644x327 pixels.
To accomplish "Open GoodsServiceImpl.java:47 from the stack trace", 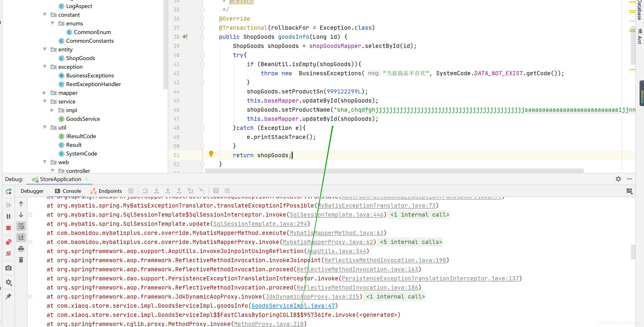I will click(293, 306).
